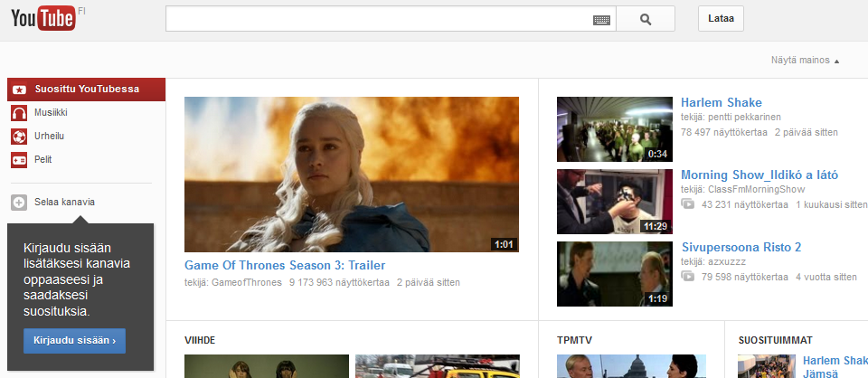Play the Sivupersoona Risto 2 thumbnail

[615, 273]
